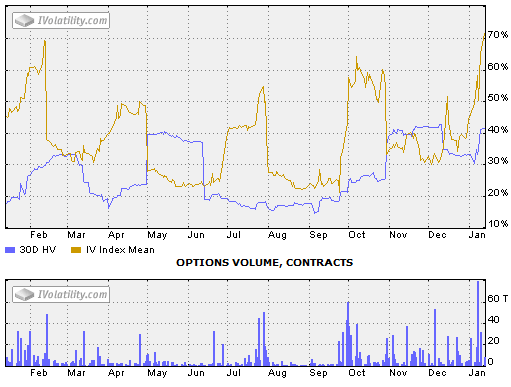Click Dec label under the volatility chart
This screenshot has height=387, width=511.
[437, 235]
